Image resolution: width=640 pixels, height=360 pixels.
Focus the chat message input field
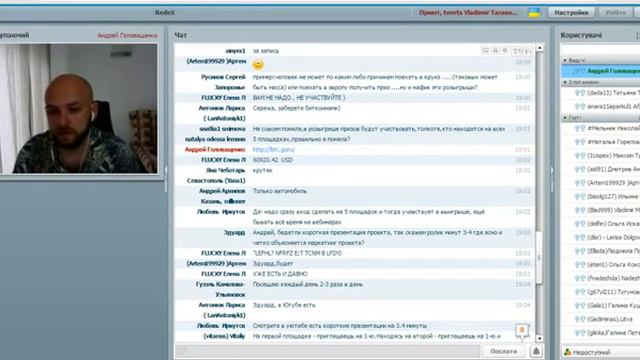(x=328, y=351)
